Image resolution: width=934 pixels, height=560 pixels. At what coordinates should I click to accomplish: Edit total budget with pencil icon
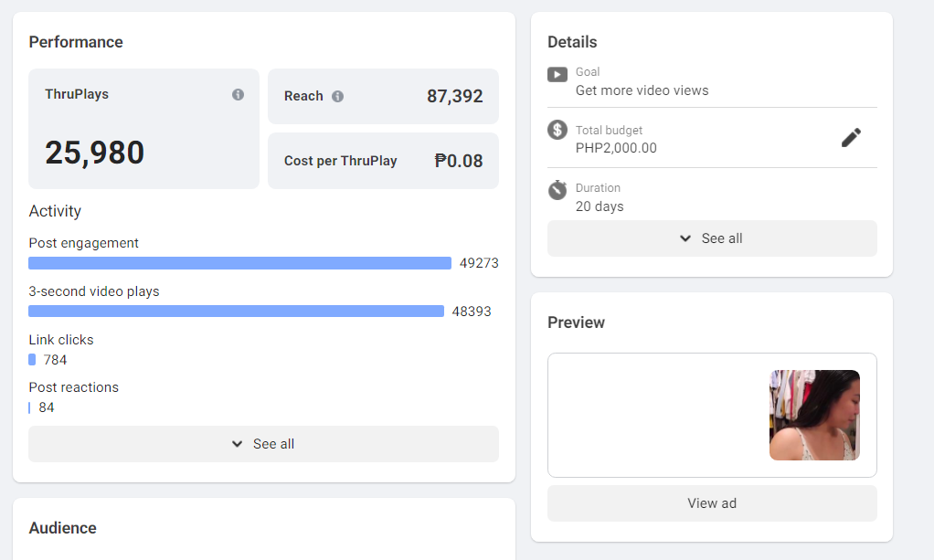pyautogui.click(x=851, y=138)
